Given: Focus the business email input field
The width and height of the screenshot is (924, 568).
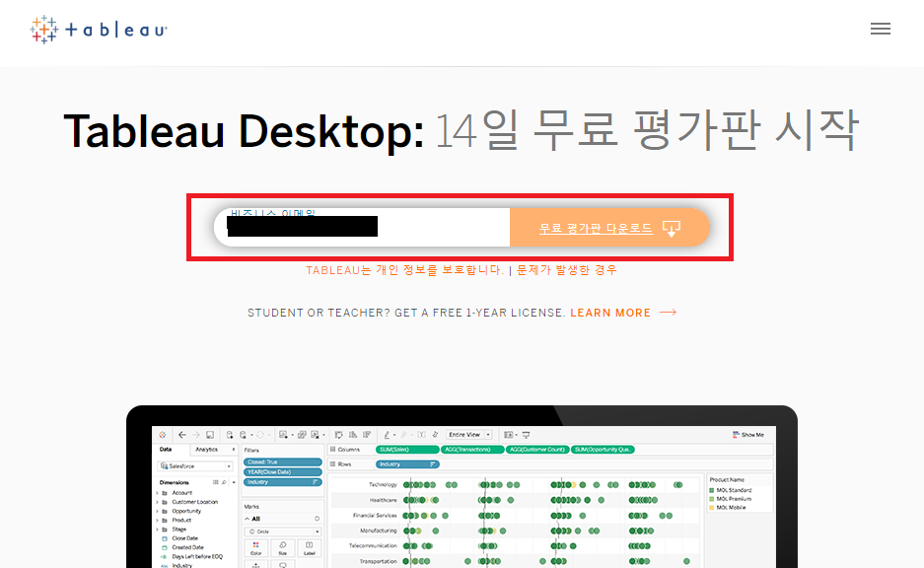Looking at the screenshot, I should coord(362,227).
